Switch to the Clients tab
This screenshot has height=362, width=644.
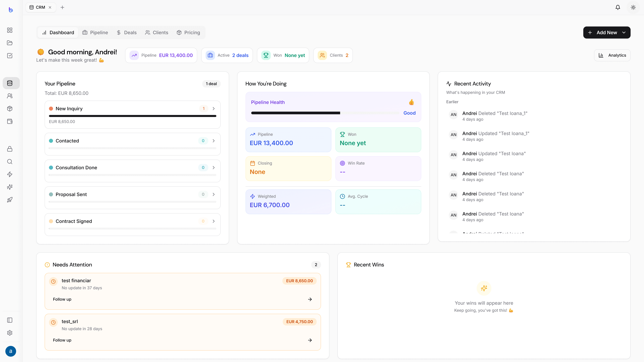[x=156, y=33]
